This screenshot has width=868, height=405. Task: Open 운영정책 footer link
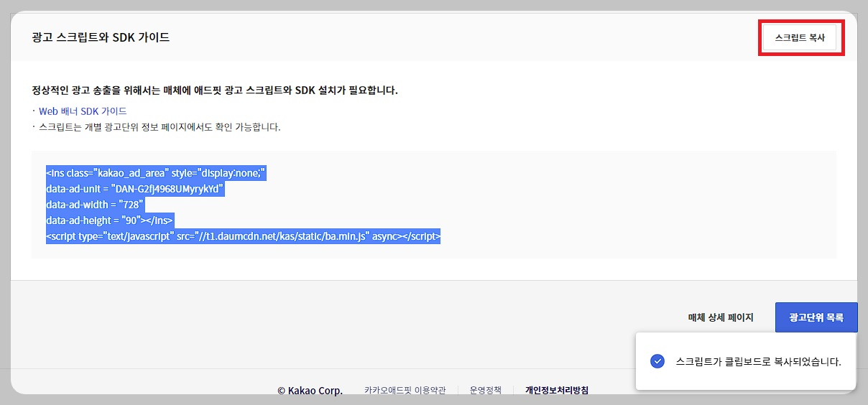click(x=486, y=391)
